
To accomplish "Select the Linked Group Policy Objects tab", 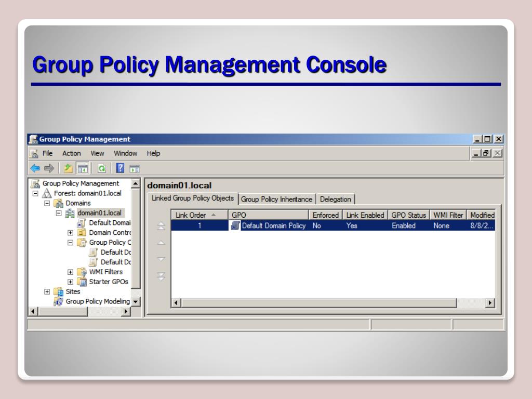I will pyautogui.click(x=193, y=198).
